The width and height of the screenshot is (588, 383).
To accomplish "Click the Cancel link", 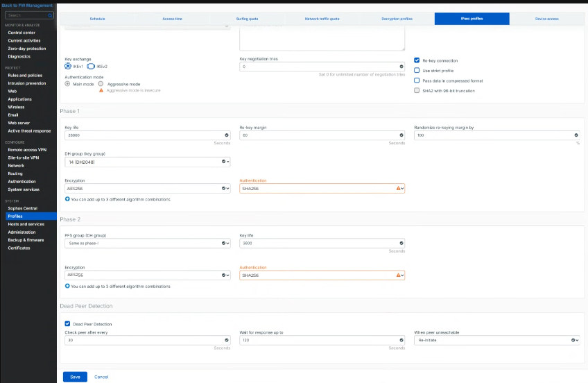I will [101, 377].
